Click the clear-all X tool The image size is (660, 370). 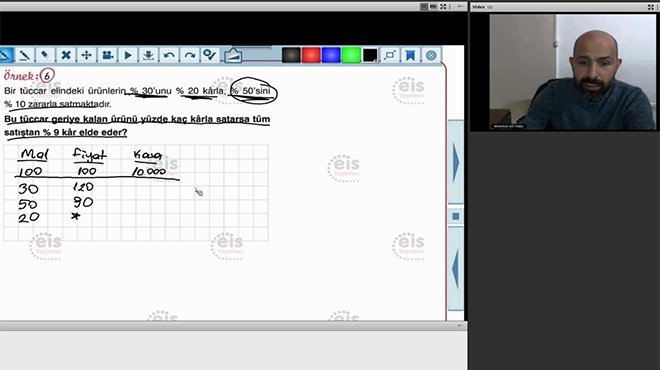[66, 55]
